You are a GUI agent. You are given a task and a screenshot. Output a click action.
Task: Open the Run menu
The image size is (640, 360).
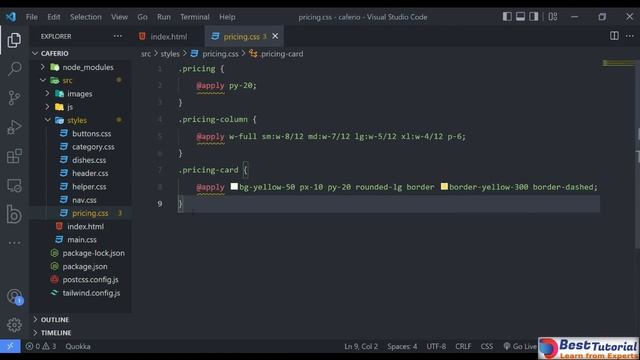point(164,17)
